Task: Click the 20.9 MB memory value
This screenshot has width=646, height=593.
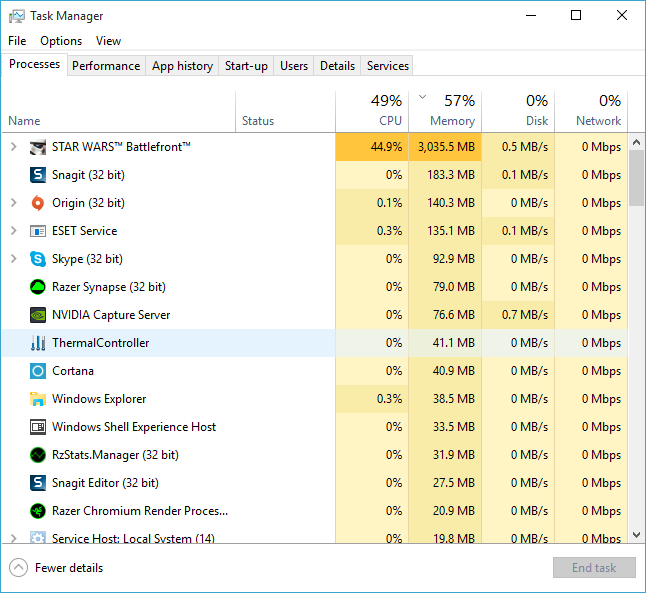Action: click(454, 511)
